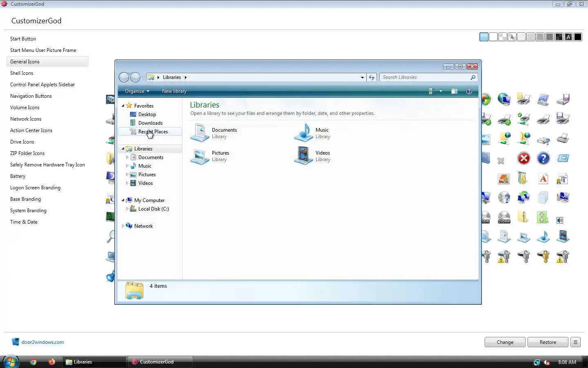Choose the plain white preview background swatch
This screenshot has height=368, width=588.
coord(493,37)
